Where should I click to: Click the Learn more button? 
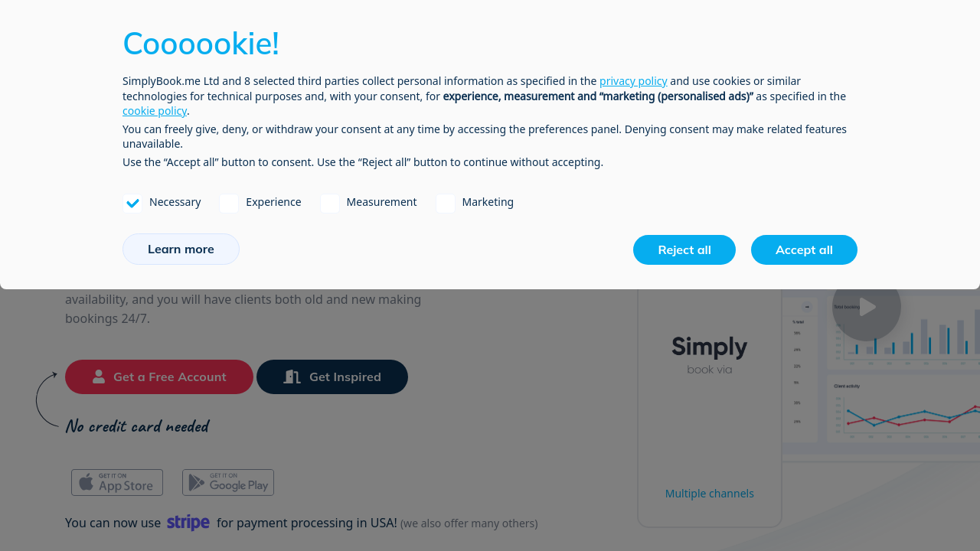coord(181,249)
